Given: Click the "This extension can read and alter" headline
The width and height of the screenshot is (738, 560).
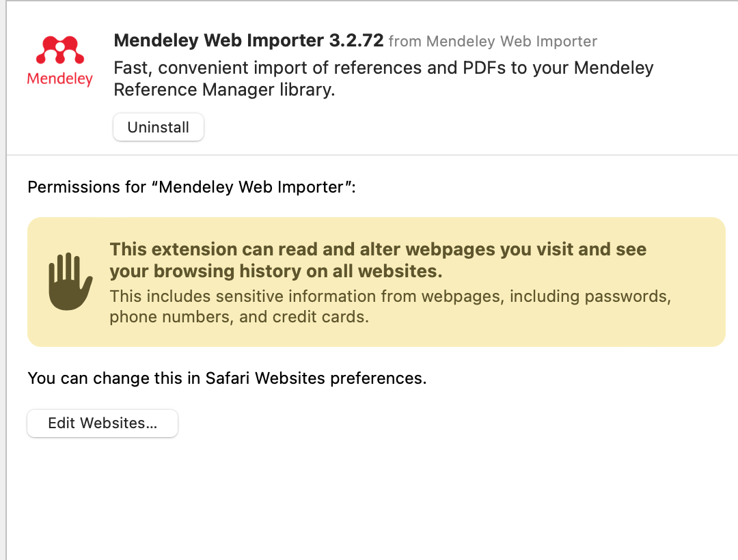Looking at the screenshot, I should coord(378,249).
